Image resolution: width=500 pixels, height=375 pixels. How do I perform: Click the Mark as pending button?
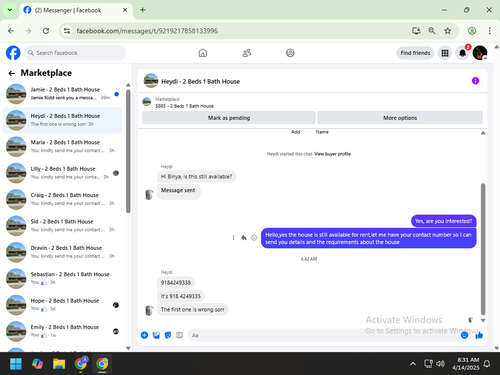[229, 118]
